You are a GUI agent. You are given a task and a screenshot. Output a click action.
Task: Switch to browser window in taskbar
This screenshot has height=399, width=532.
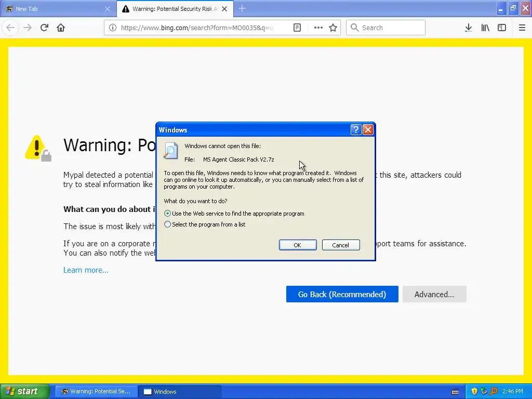point(96,392)
